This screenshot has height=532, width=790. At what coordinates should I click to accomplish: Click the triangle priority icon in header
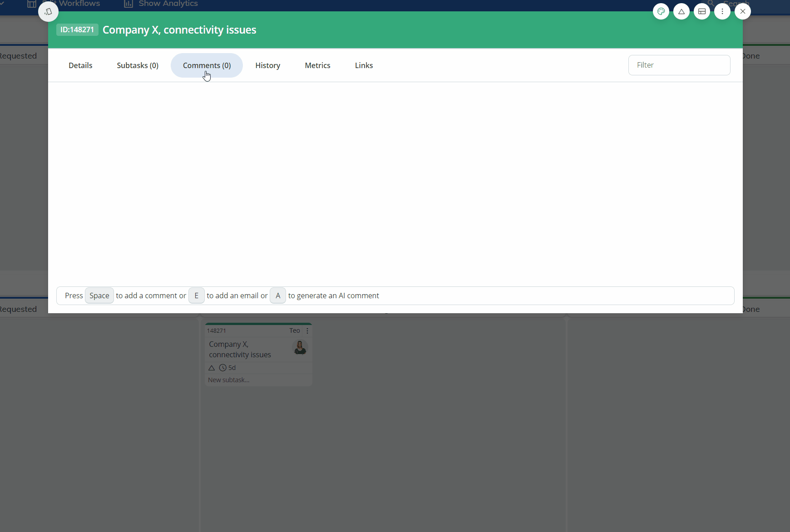coord(681,11)
